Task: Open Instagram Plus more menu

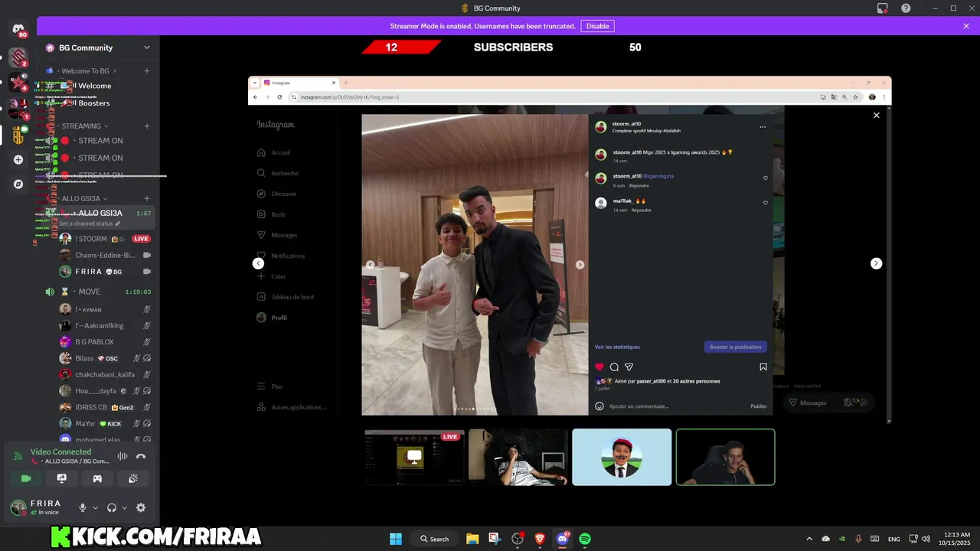Action: [x=269, y=386]
